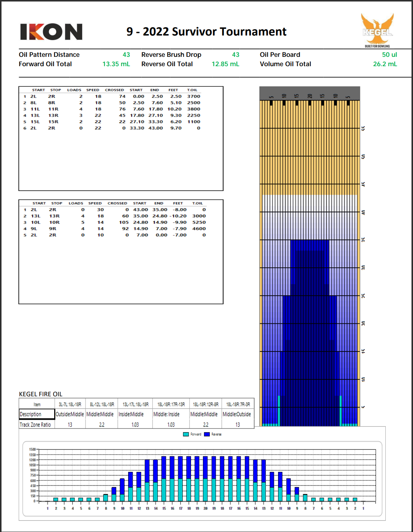Click the KEGEL FIRE OIL heading

(x=41, y=394)
